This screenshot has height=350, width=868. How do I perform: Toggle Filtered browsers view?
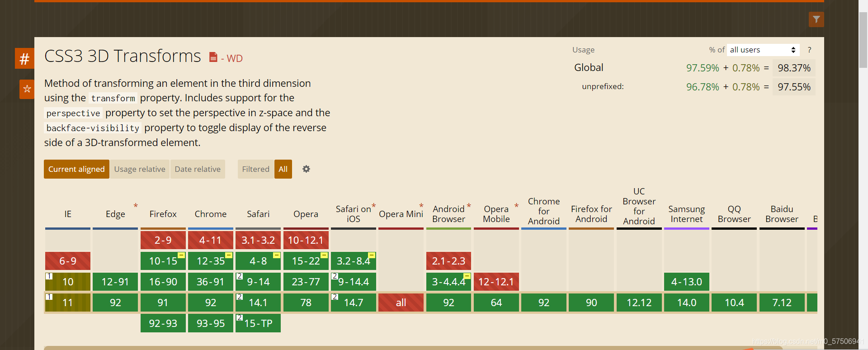[x=255, y=169]
